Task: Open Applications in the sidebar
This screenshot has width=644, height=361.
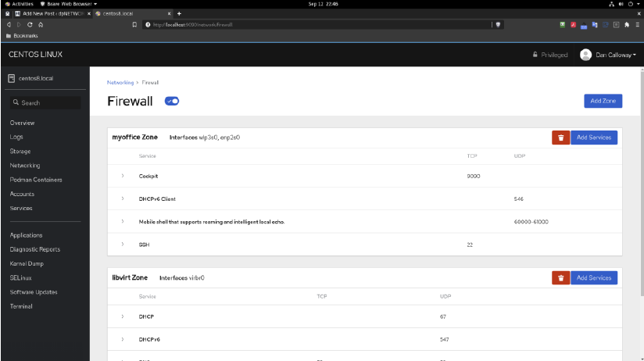Action: click(27, 235)
